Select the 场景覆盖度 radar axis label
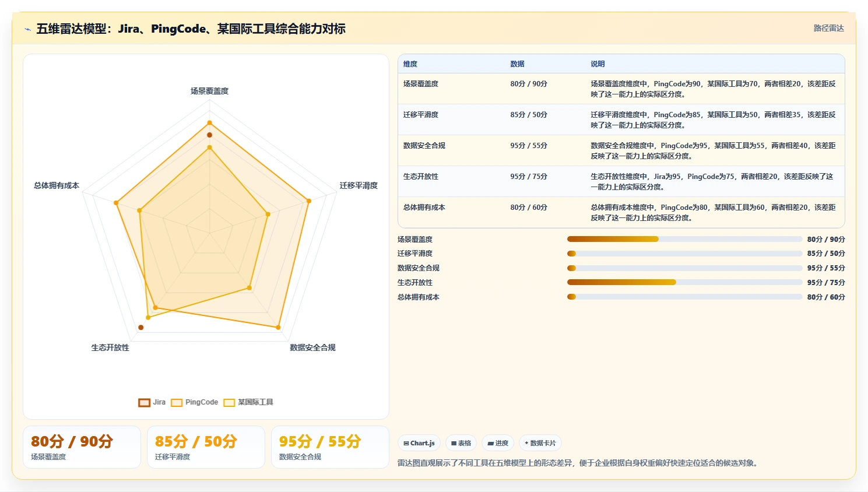 point(209,91)
